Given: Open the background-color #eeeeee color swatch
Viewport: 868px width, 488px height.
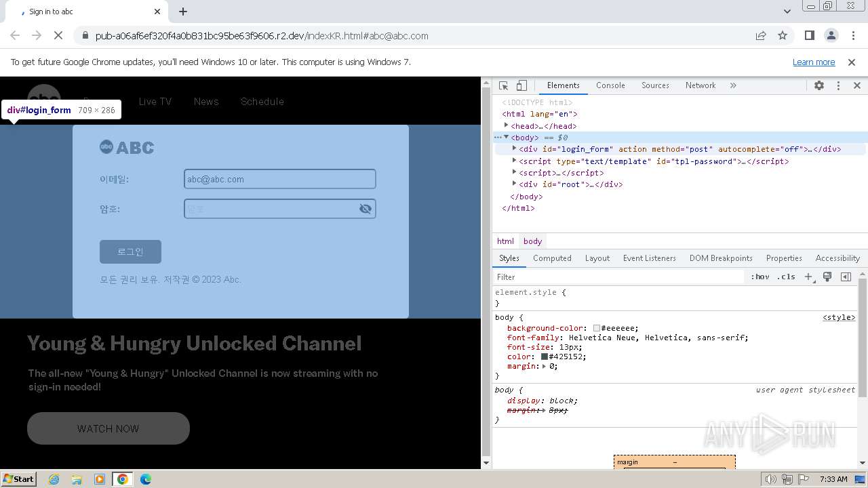Looking at the screenshot, I should point(597,328).
